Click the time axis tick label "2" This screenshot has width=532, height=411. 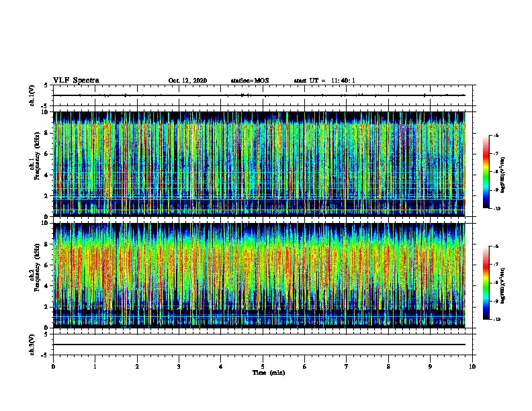[137, 366]
